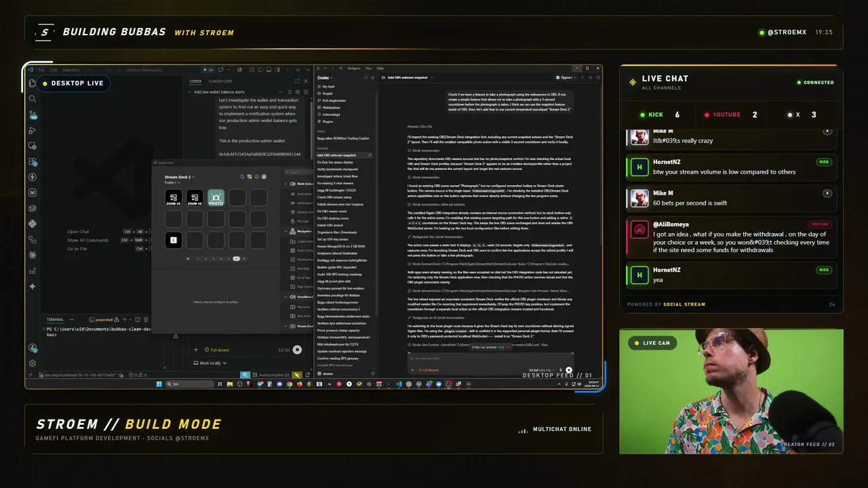Click the stop button in Codex app composer
This screenshot has width=868, height=488.
tap(569, 370)
